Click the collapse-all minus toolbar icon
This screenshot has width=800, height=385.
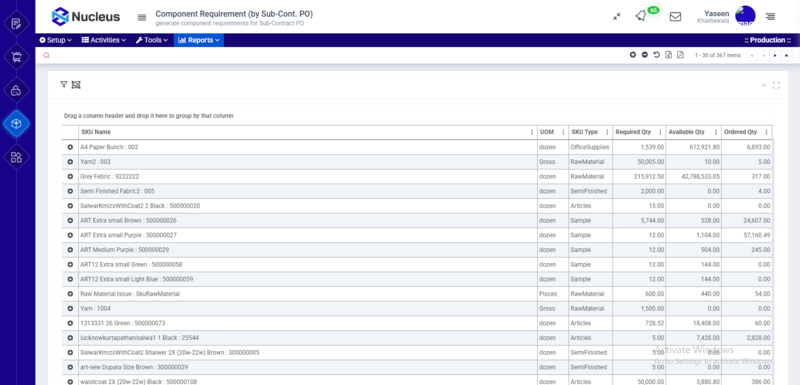point(645,55)
